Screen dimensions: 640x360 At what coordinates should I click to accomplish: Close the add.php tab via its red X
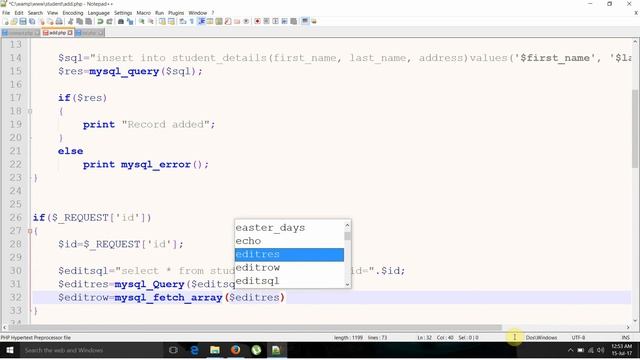click(x=70, y=33)
